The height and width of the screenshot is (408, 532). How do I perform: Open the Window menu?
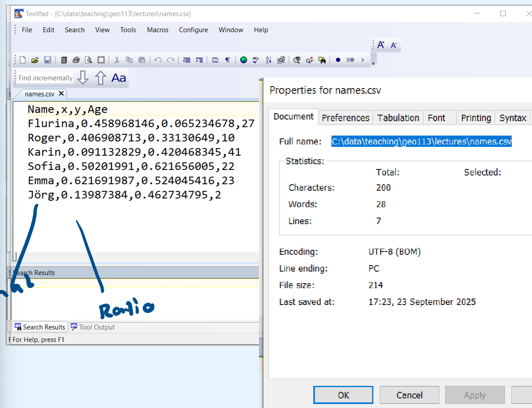pyautogui.click(x=231, y=30)
